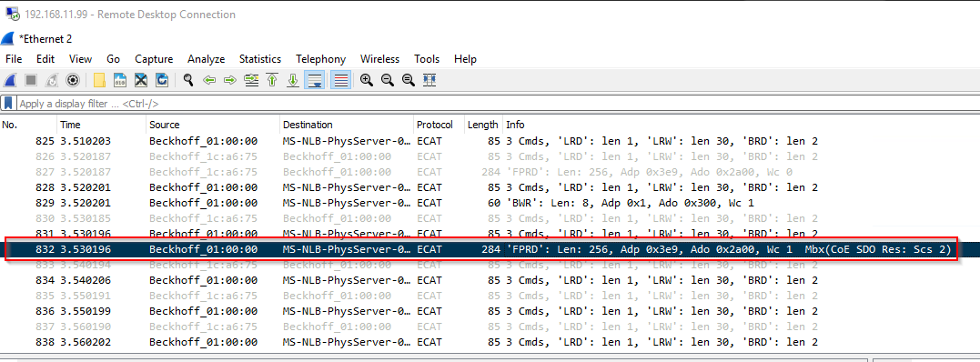Find a packet with magnifier icon

188,80
